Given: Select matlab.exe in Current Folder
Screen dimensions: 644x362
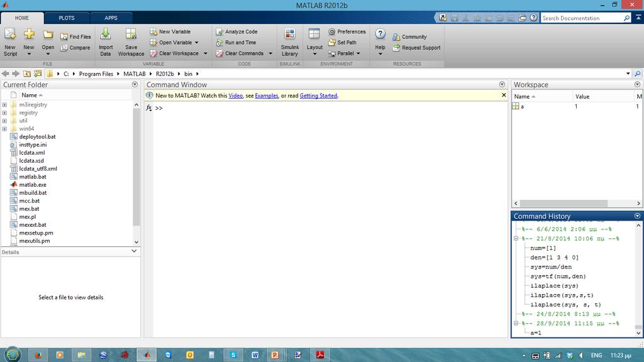Looking at the screenshot, I should [x=33, y=185].
